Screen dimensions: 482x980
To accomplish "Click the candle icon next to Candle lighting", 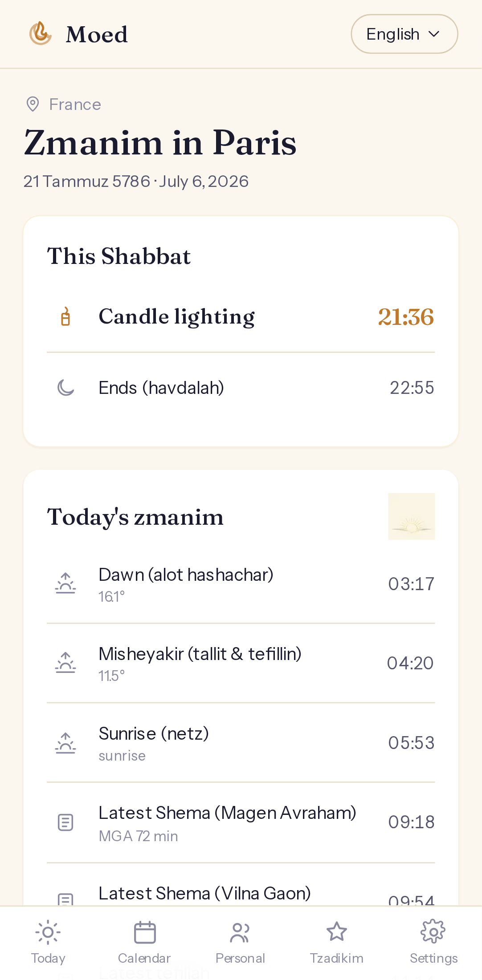I will [x=65, y=317].
